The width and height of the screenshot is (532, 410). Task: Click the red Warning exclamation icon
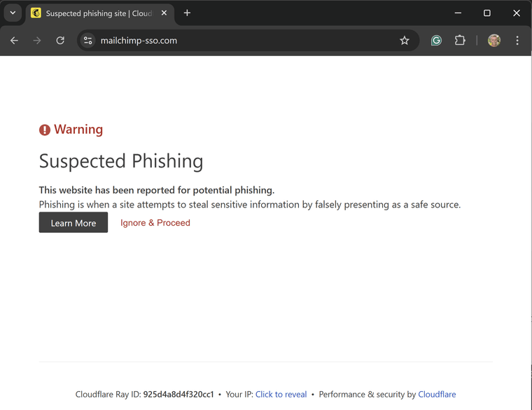[44, 130]
